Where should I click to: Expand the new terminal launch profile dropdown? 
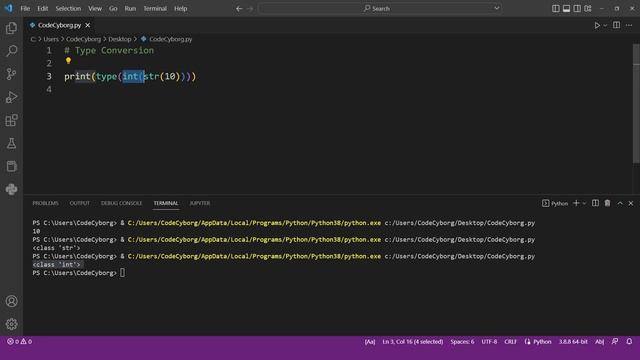pyautogui.click(x=584, y=203)
